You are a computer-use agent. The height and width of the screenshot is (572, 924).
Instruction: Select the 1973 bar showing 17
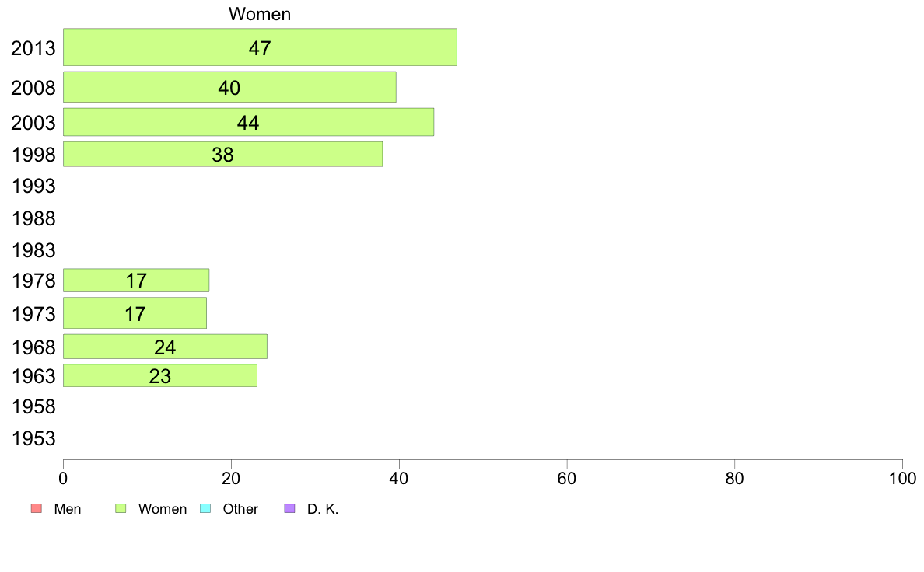point(135,313)
